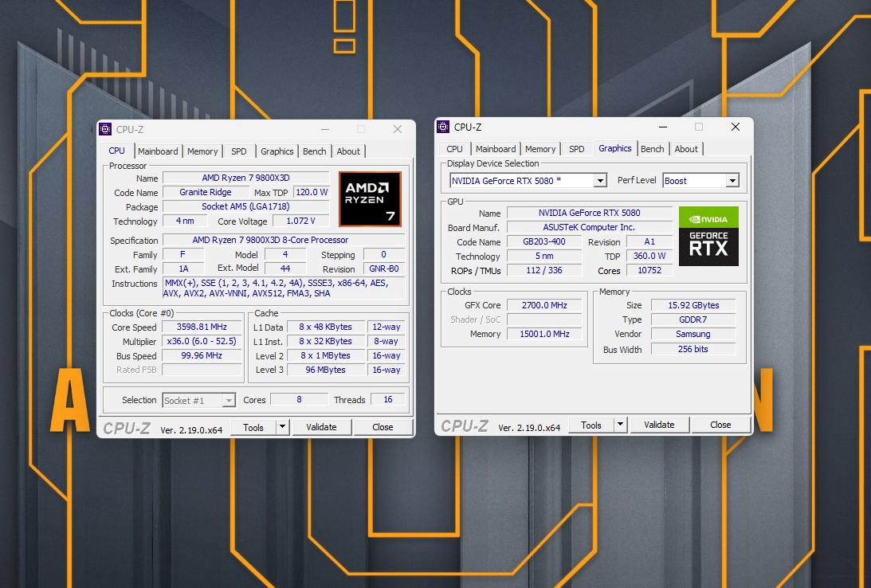The image size is (871, 588).
Task: Click Board Manuf. value ASUSTeK Computer Inc.
Action: pos(590,227)
